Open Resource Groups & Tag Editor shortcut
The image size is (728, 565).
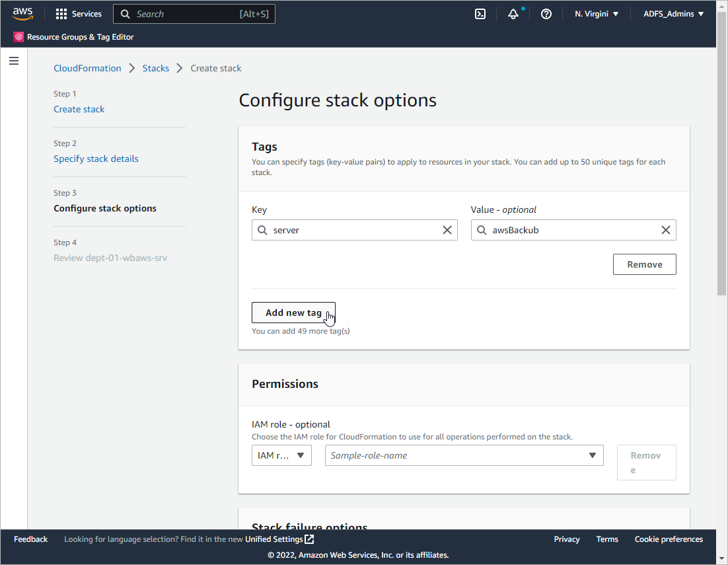(74, 37)
